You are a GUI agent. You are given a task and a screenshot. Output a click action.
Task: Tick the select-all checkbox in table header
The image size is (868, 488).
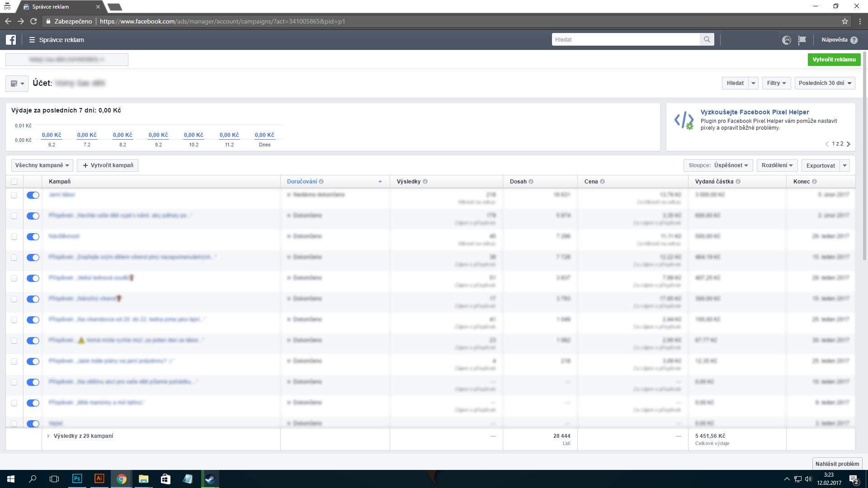point(14,182)
